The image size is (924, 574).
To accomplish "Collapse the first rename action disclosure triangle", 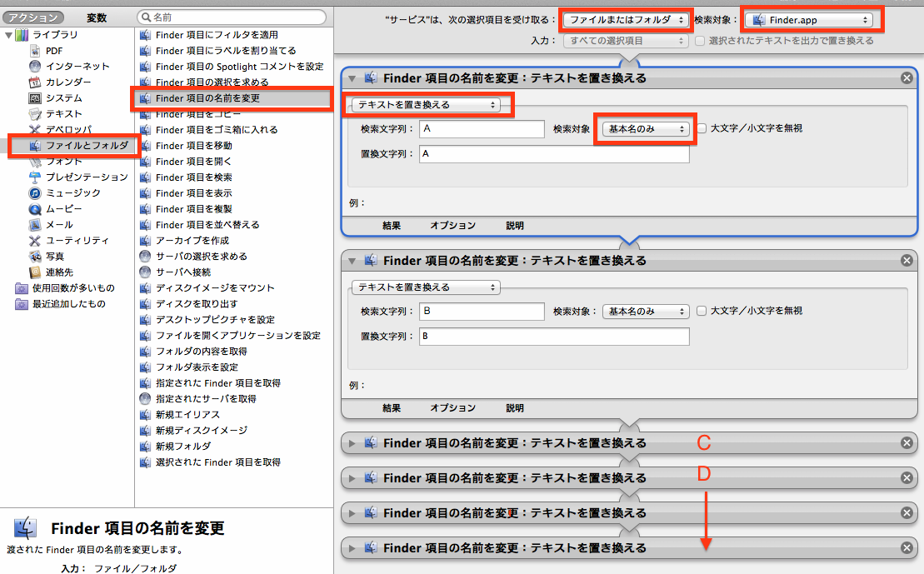I will [352, 78].
